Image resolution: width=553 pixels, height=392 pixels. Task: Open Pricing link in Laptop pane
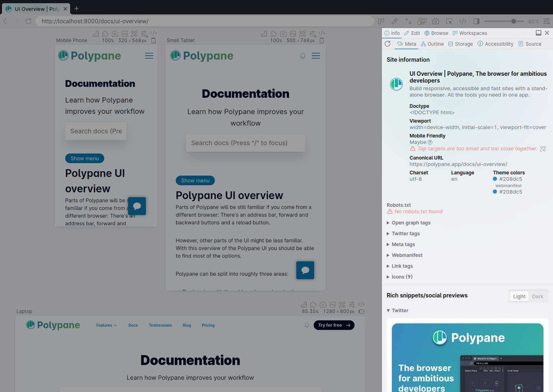(x=208, y=325)
